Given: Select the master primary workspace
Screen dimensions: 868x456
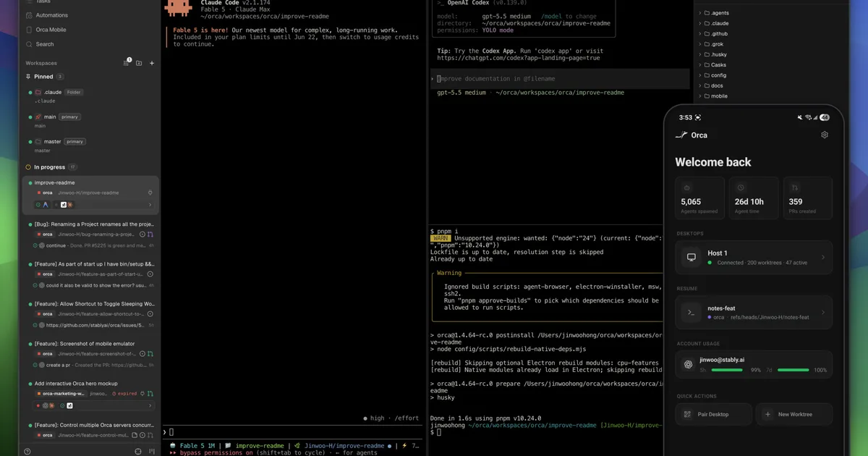Looking at the screenshot, I should (90, 145).
